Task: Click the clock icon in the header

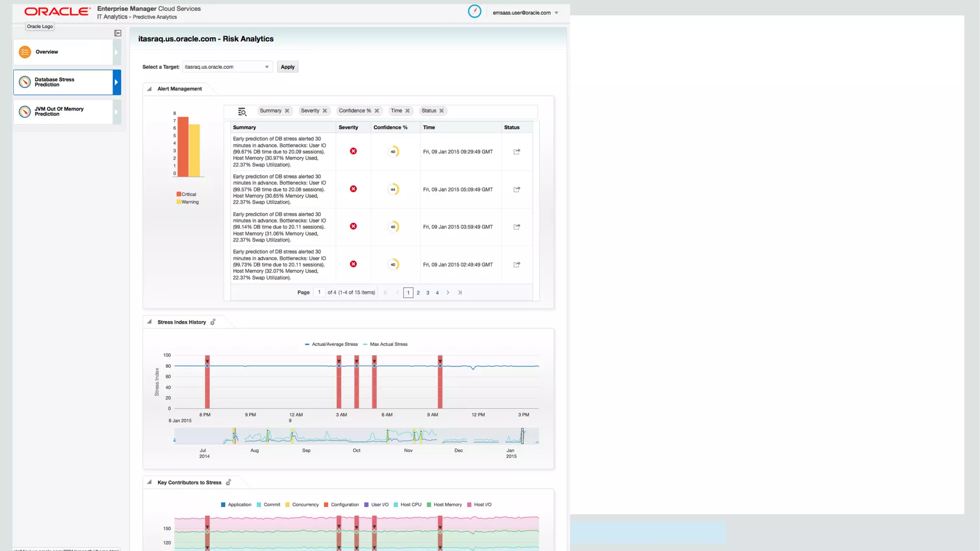Action: pyautogui.click(x=474, y=11)
